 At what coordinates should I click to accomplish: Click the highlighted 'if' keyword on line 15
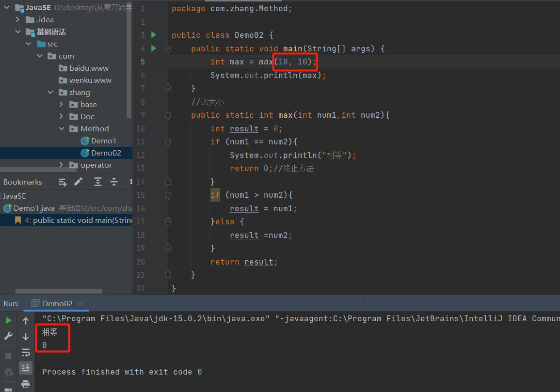coord(215,195)
